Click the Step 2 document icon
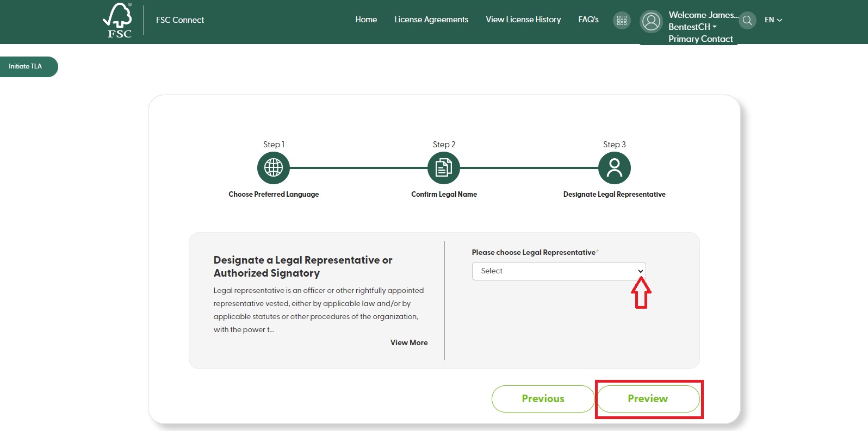This screenshot has width=868, height=431. coord(444,168)
